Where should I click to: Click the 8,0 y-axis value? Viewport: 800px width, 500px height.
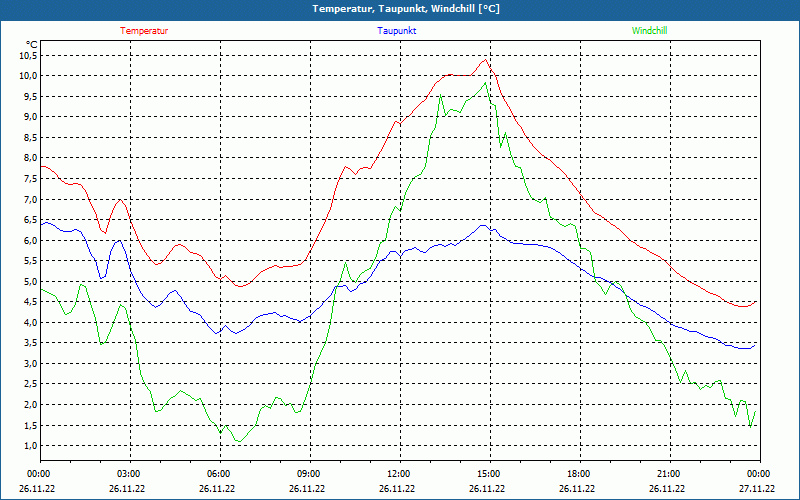[x=31, y=158]
